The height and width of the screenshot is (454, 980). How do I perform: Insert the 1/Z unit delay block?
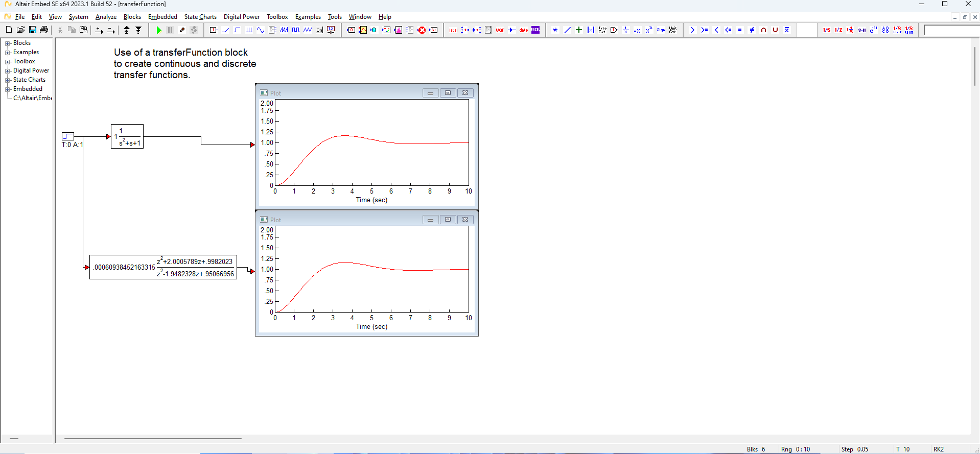(838, 30)
